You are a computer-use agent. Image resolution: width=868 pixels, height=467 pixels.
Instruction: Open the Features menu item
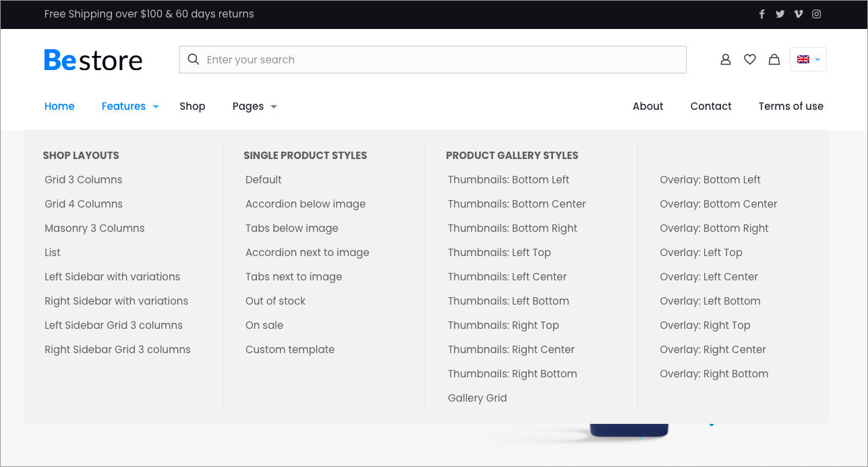(123, 106)
